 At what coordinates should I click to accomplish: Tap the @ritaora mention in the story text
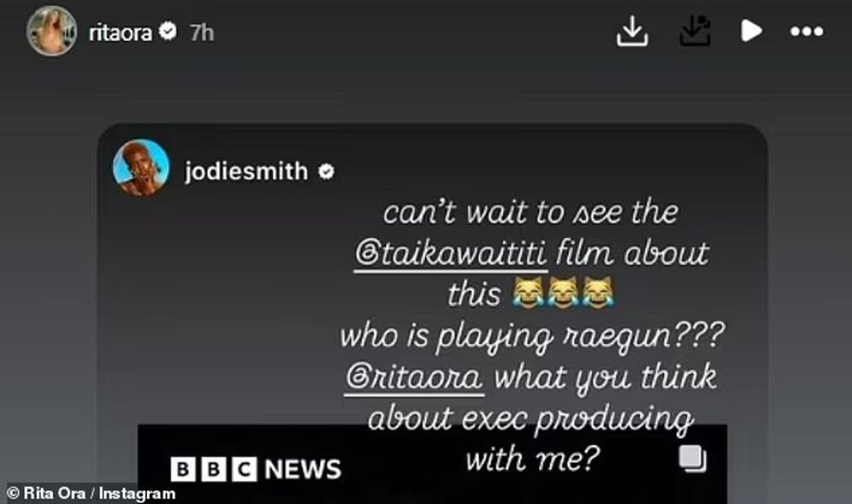(x=414, y=377)
